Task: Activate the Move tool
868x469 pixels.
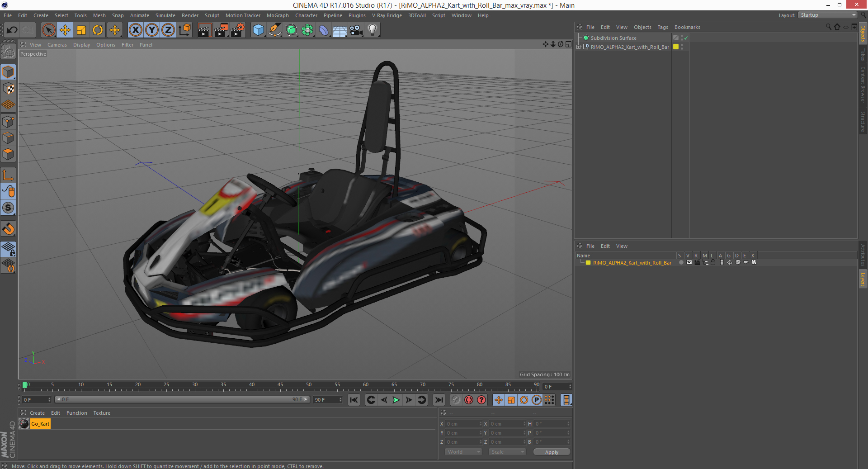Action: pos(65,30)
